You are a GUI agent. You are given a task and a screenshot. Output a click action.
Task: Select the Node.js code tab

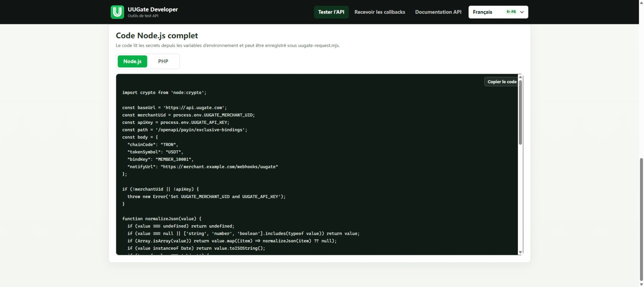tap(132, 61)
